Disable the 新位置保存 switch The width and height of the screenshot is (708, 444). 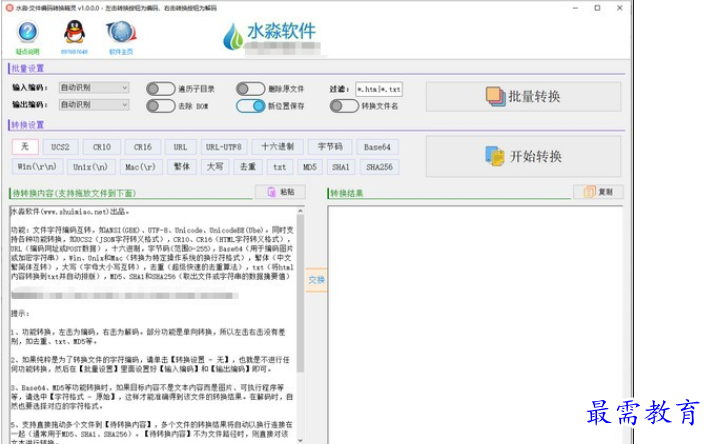pyautogui.click(x=251, y=106)
